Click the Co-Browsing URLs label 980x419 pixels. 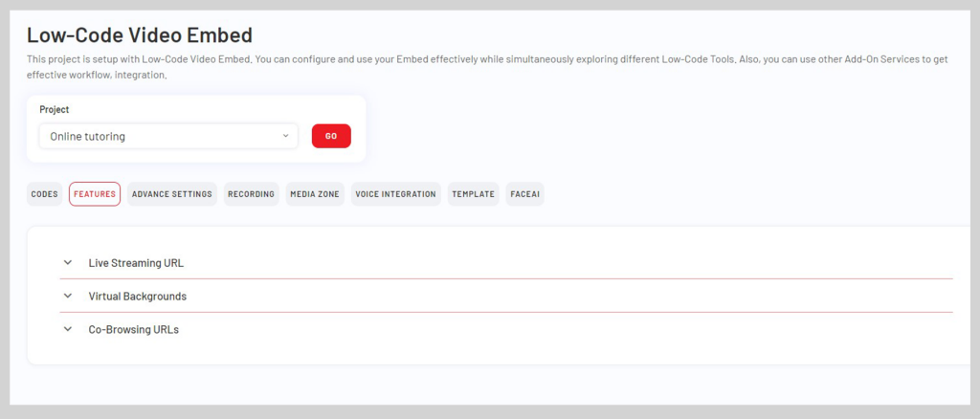pos(134,330)
